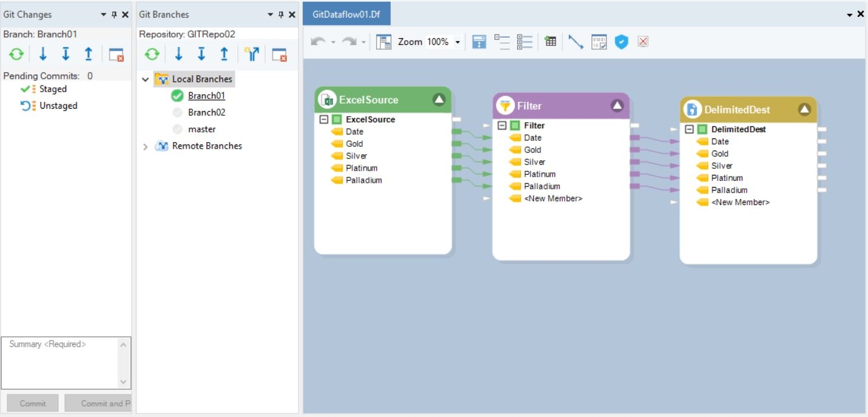Open the Zoom 100% dropdown
This screenshot has width=868, height=417.
tap(457, 42)
